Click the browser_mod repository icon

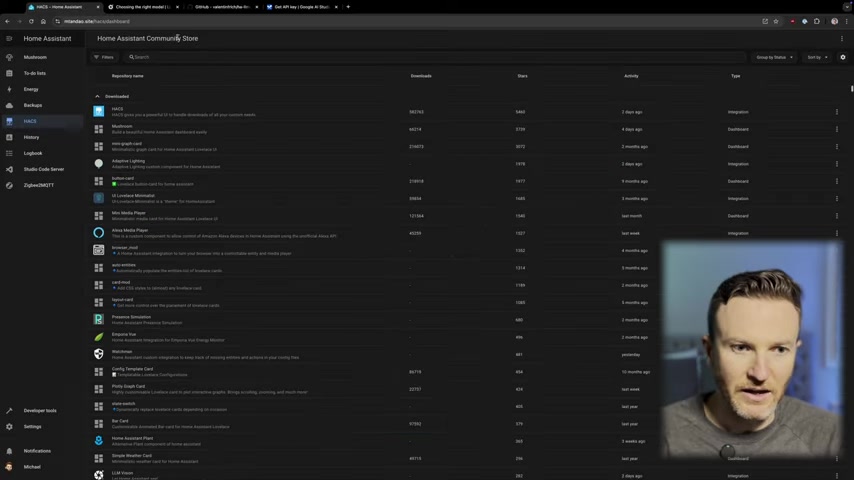pos(99,250)
